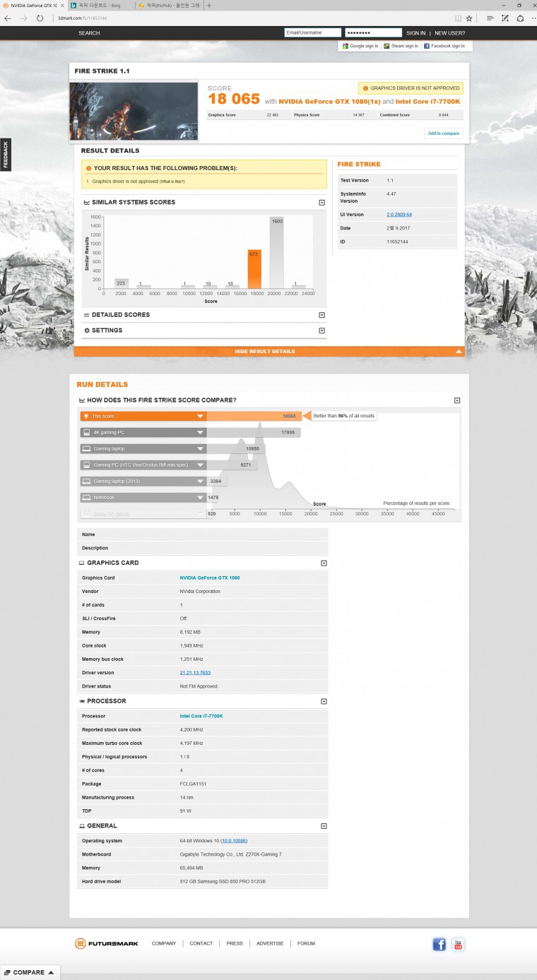Viewport: 537px width, 980px height.
Task: Sign in with Steam
Action: click(401, 46)
